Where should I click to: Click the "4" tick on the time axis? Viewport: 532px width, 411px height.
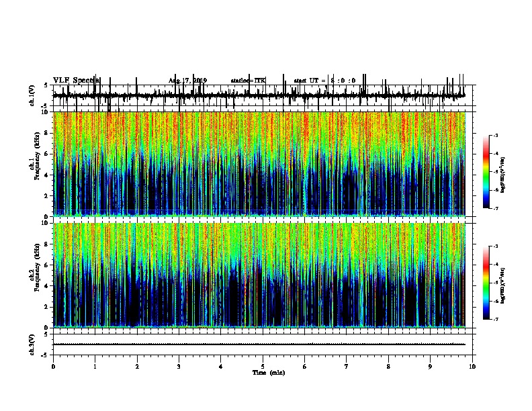coord(221,367)
